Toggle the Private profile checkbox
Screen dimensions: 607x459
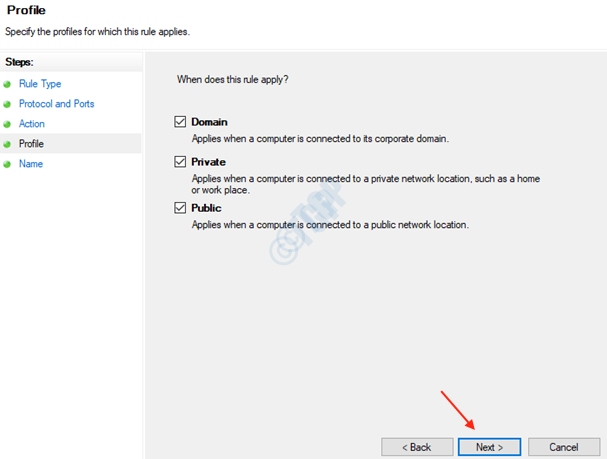click(x=180, y=161)
